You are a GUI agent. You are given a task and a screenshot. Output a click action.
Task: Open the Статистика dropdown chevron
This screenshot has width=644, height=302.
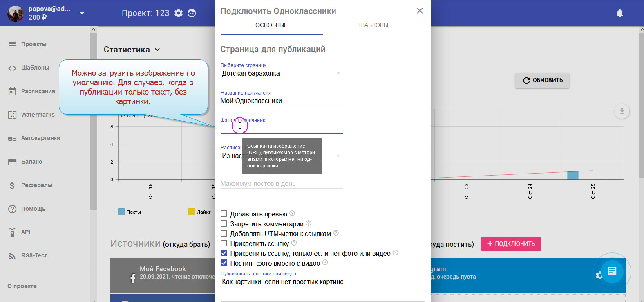click(157, 50)
